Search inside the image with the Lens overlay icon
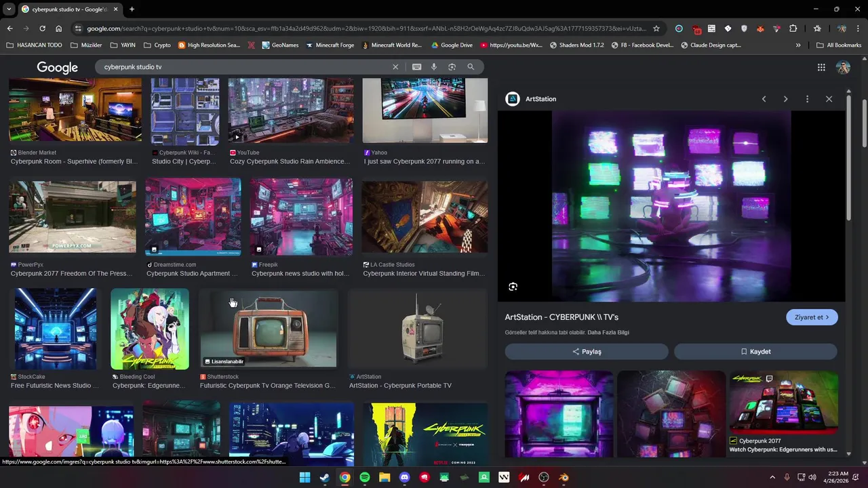The height and width of the screenshot is (488, 868). (513, 287)
